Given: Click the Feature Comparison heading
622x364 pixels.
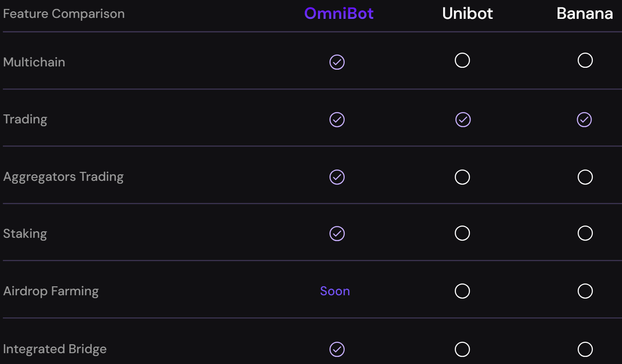Looking at the screenshot, I should point(64,14).
